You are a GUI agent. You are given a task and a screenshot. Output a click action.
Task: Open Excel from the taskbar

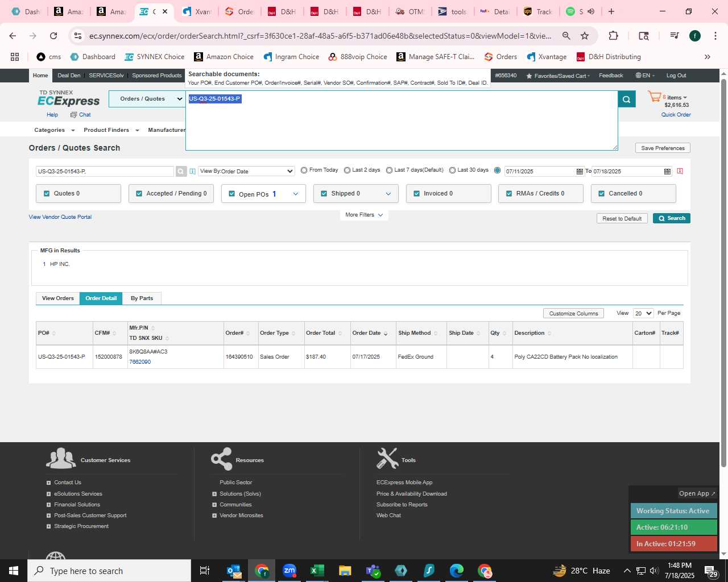(317, 571)
